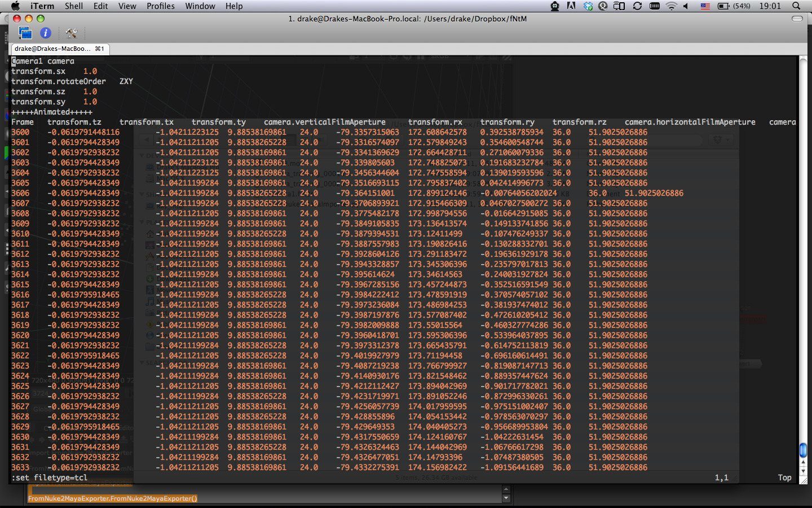
Task: Click the Adobe menu bar icon
Action: (x=571, y=6)
